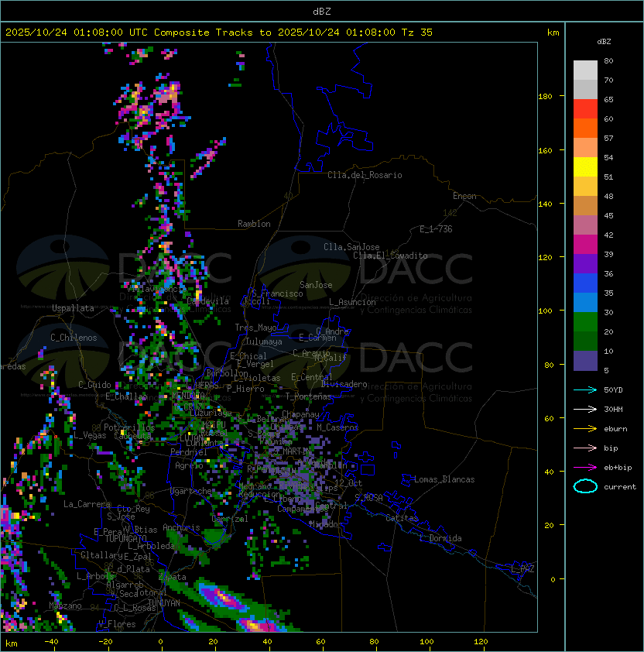Click the 'Carrizal' map label
This screenshot has width=644, height=652.
pyautogui.click(x=229, y=519)
